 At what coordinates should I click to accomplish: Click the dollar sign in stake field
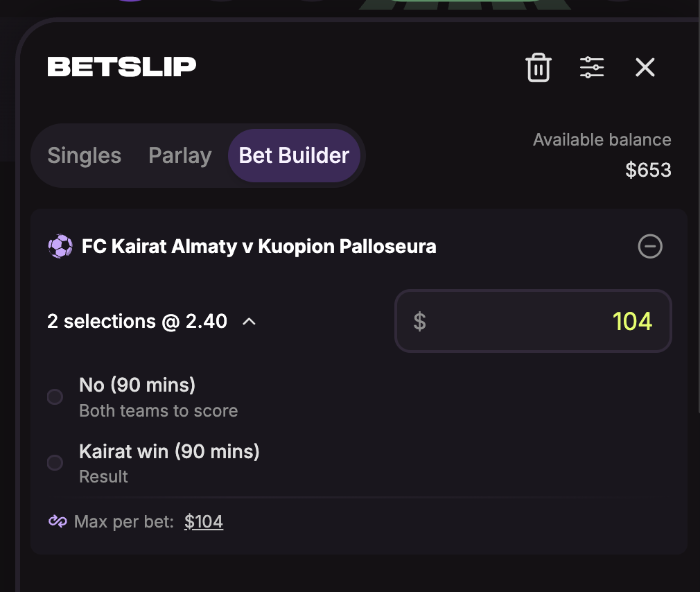[x=419, y=322]
